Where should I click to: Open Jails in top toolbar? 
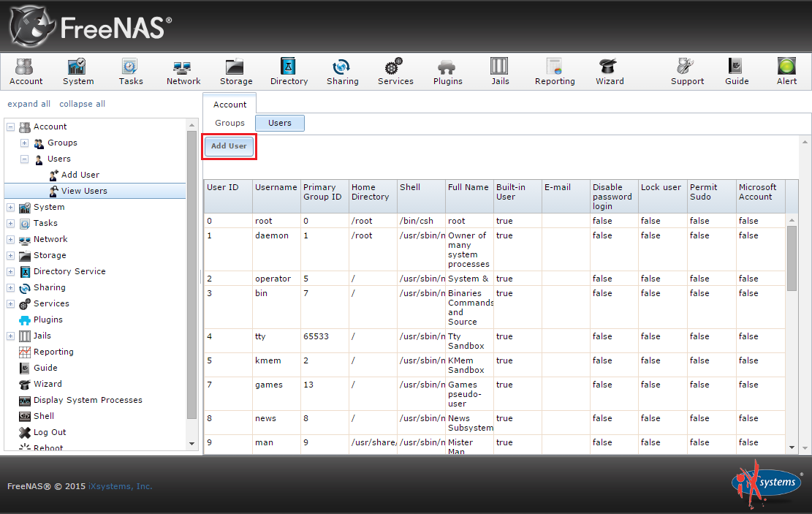[500, 72]
